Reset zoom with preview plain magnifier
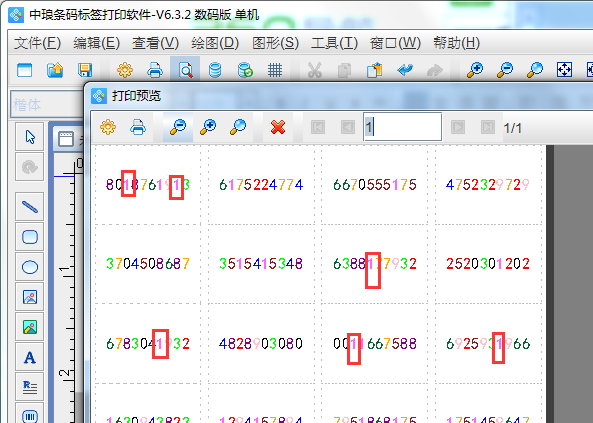The image size is (593, 423). pos(238,127)
